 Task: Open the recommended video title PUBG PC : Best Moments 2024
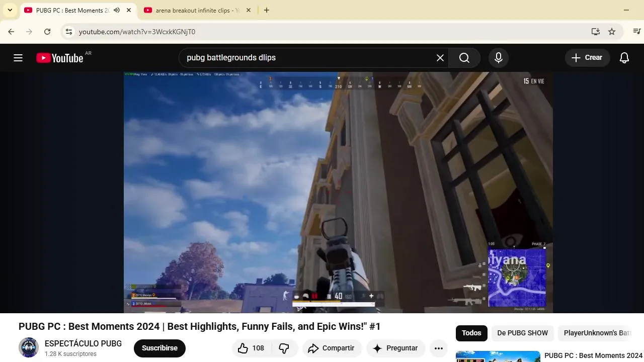[593, 356]
